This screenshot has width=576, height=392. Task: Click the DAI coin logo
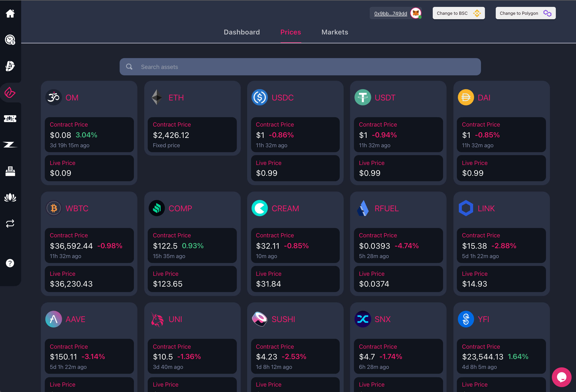click(x=466, y=97)
